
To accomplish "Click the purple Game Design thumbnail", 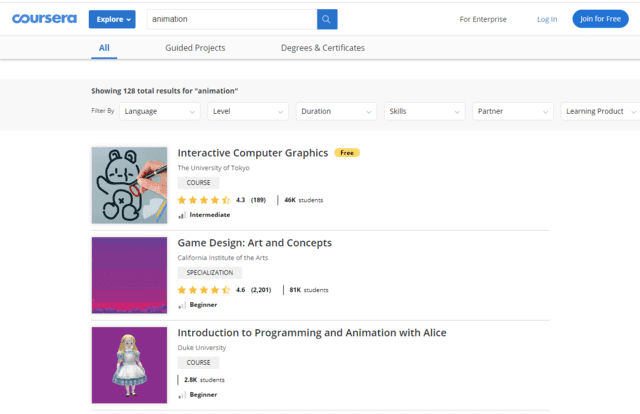I will pos(129,275).
